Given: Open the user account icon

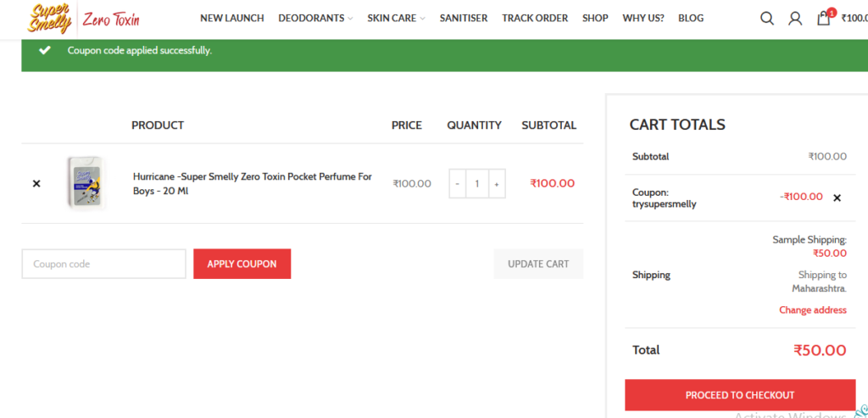Looking at the screenshot, I should (x=795, y=19).
